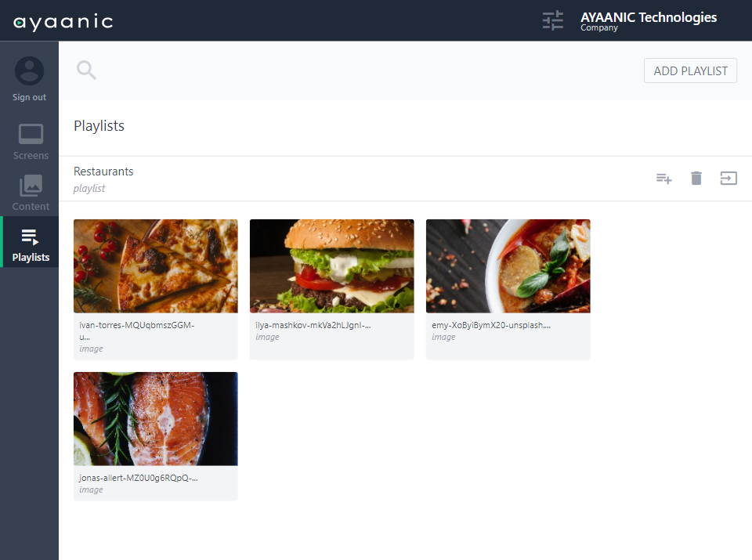This screenshot has height=560, width=752.
Task: Click filename ivan-torres-MQUqbmszGGM
Action: coord(136,331)
